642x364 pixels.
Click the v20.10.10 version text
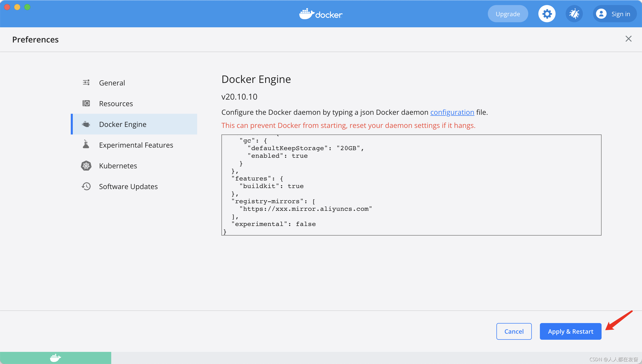(239, 97)
